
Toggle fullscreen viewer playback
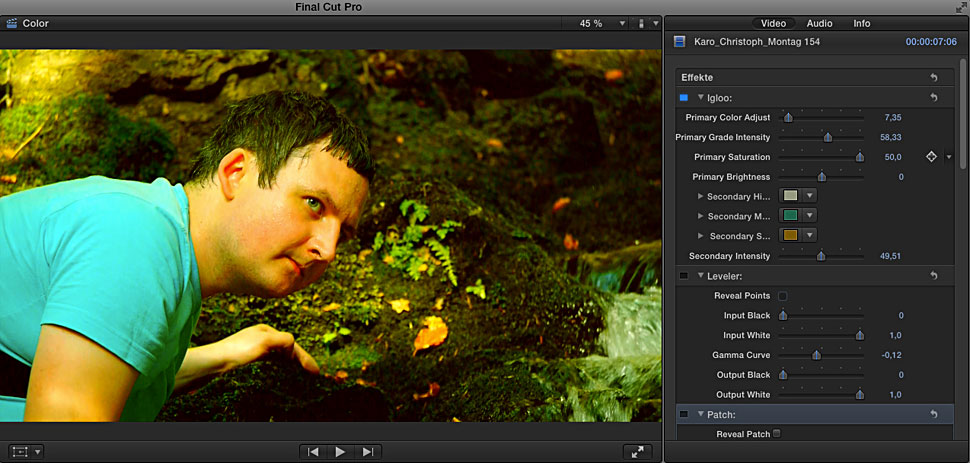click(637, 452)
